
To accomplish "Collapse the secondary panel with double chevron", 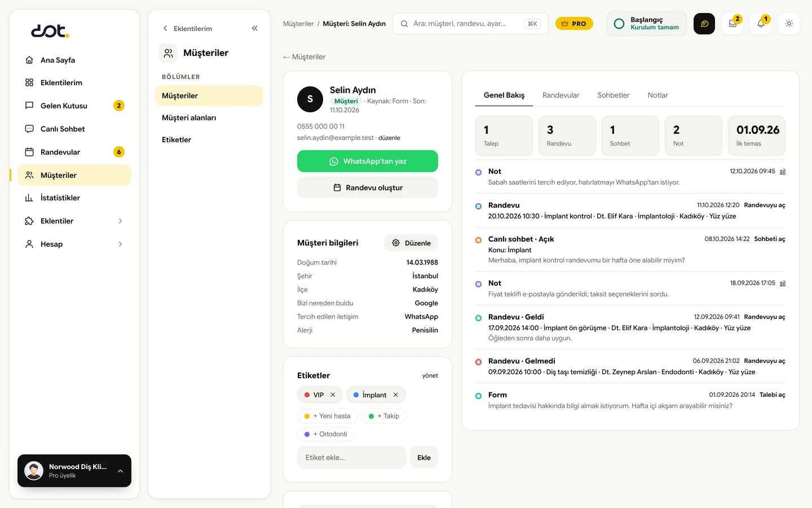I will tap(255, 28).
